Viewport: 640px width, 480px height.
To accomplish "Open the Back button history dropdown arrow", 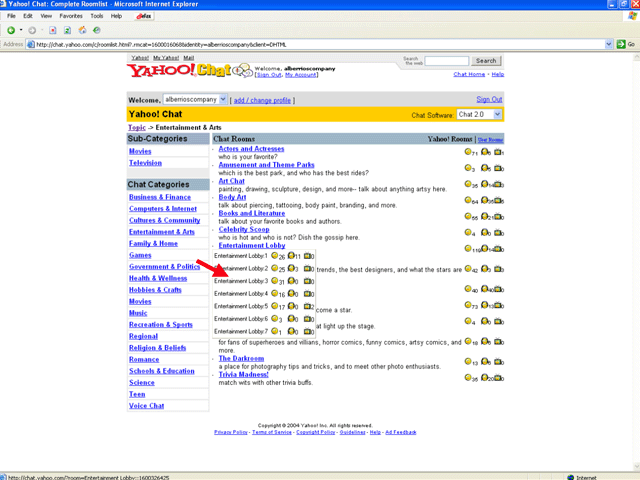I will [x=21, y=30].
